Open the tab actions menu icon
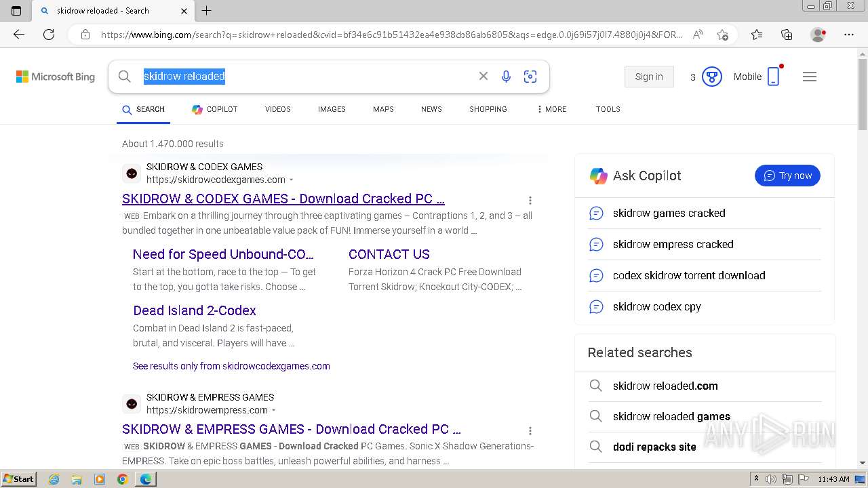The height and width of the screenshot is (488, 868). coord(16,11)
